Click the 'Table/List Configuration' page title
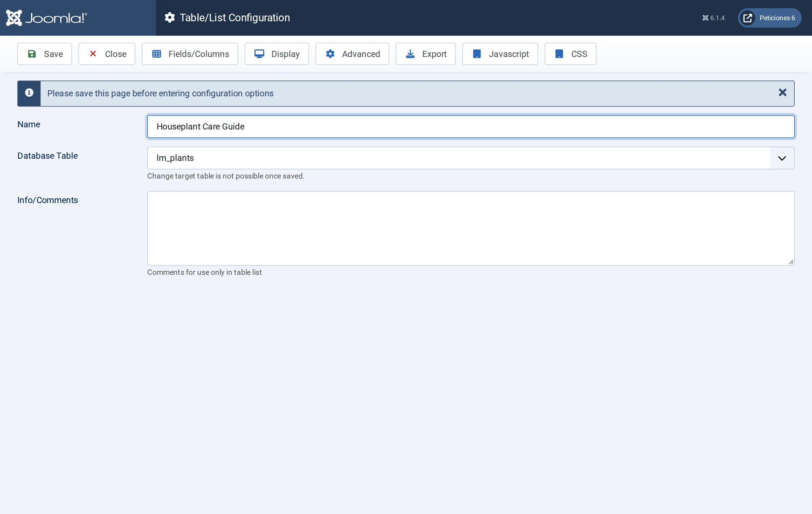The image size is (812, 514). point(235,18)
